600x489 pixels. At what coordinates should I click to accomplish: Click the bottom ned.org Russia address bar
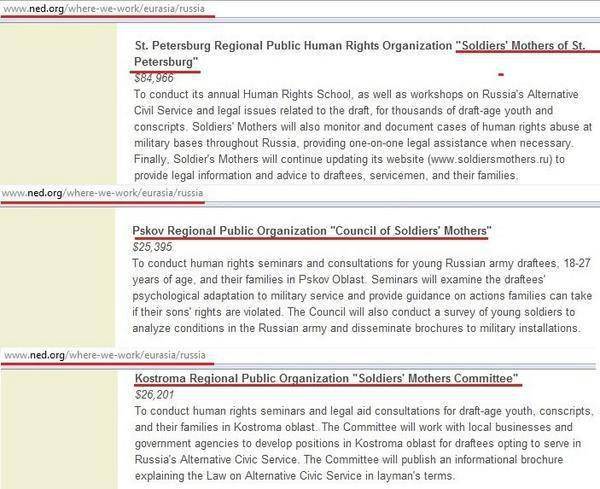pos(105,355)
